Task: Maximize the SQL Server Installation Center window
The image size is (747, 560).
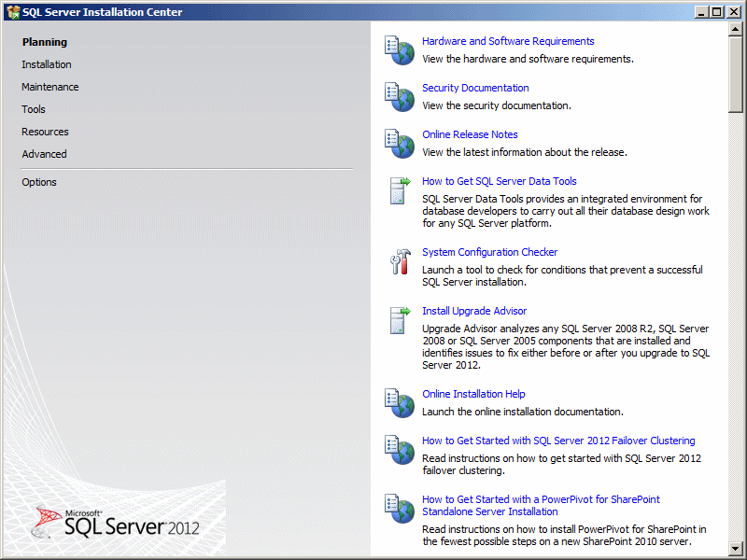Action: (717, 12)
